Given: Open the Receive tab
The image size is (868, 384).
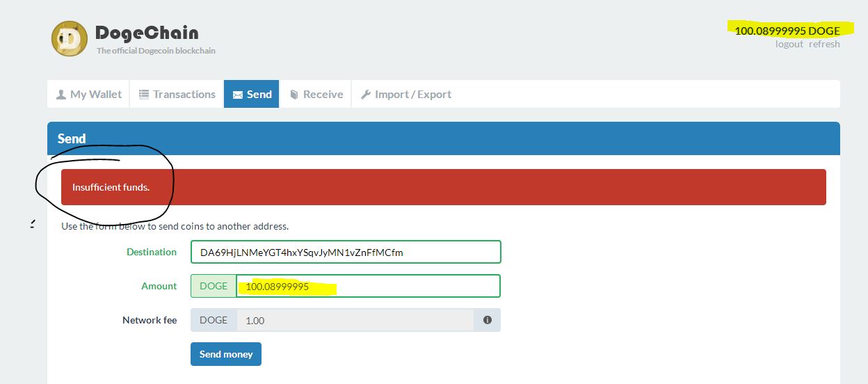Looking at the screenshot, I should click(316, 94).
